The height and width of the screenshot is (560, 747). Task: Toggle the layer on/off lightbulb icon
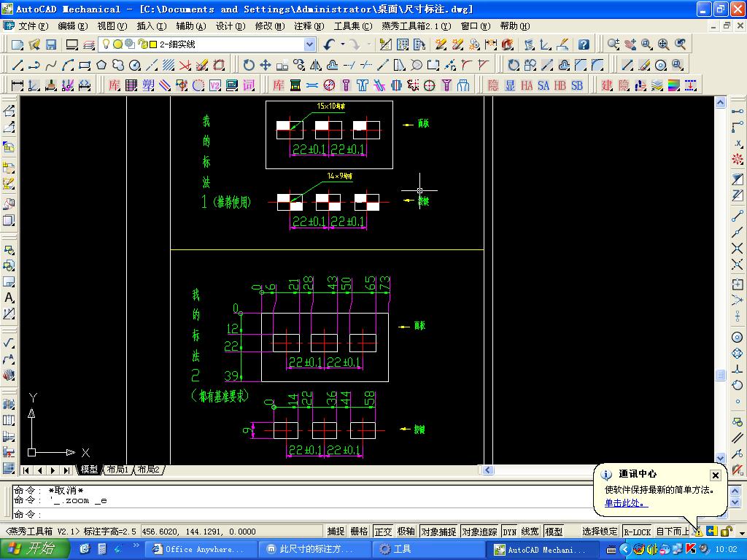pos(106,44)
